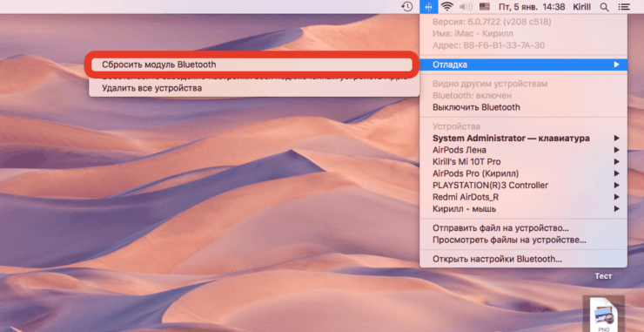Select Кирилл - мышь device
The image size is (644, 332).
(523, 209)
